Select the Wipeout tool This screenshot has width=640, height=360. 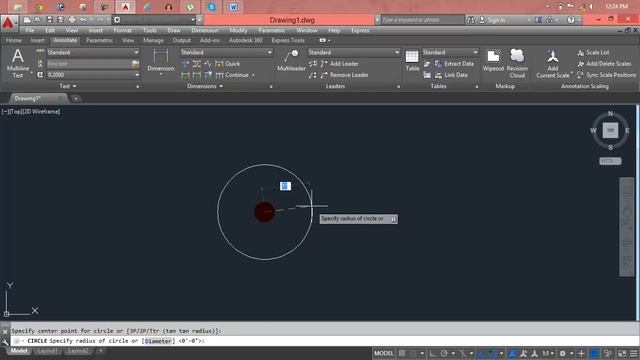coord(493,60)
